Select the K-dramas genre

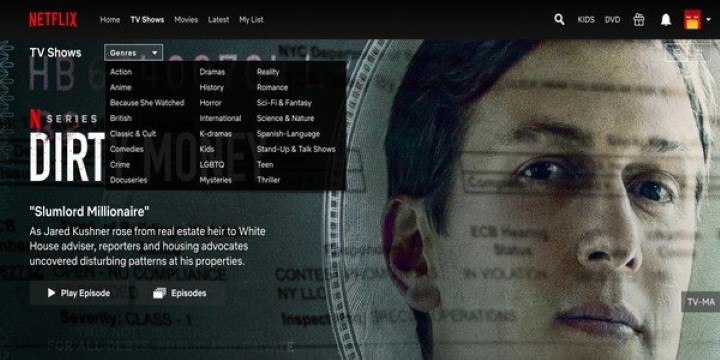tap(216, 134)
